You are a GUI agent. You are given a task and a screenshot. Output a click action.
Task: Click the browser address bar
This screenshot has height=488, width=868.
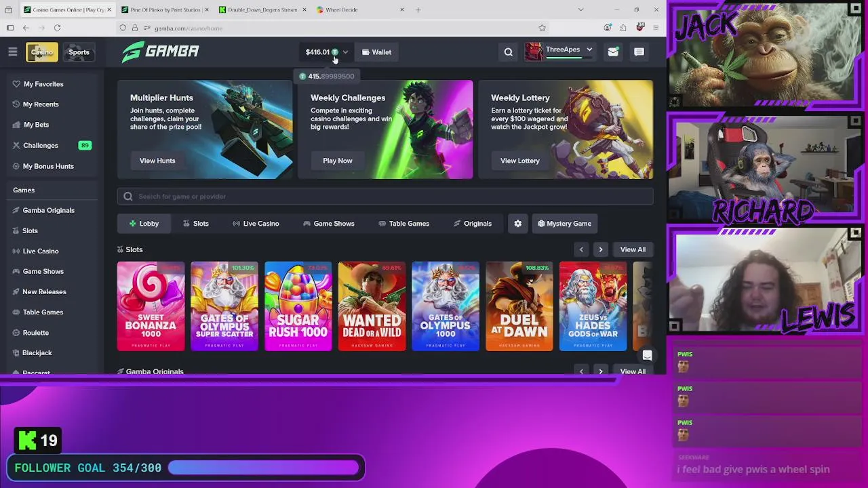332,28
